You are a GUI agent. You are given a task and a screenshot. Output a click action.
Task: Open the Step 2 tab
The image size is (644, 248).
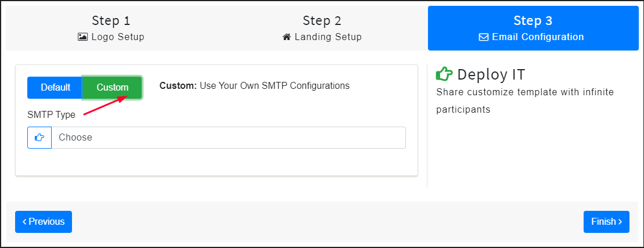(322, 28)
